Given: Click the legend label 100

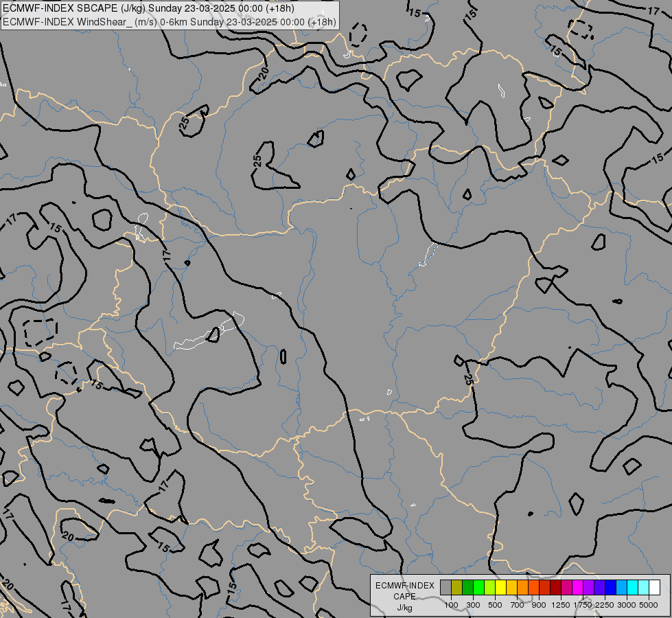Looking at the screenshot, I should point(451,605).
